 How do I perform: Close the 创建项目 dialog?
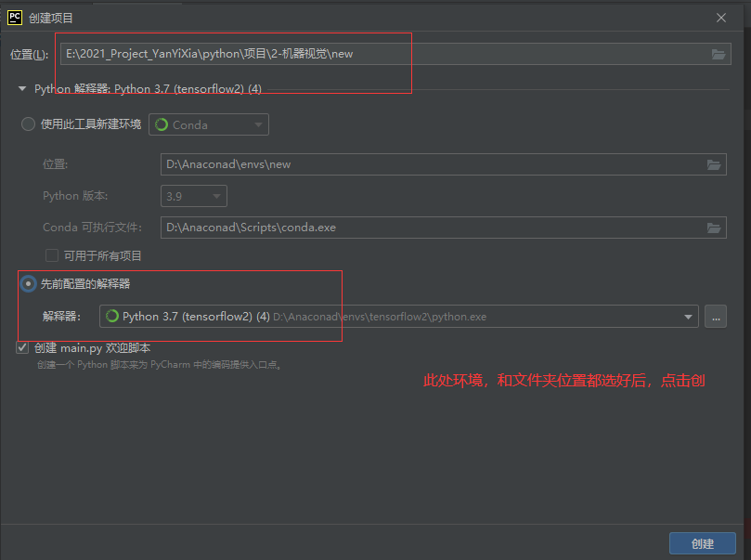[x=720, y=18]
